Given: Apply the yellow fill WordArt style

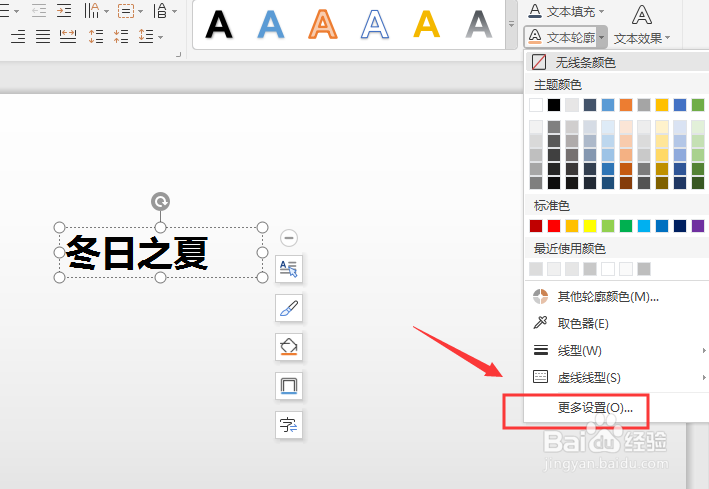Looking at the screenshot, I should [426, 24].
